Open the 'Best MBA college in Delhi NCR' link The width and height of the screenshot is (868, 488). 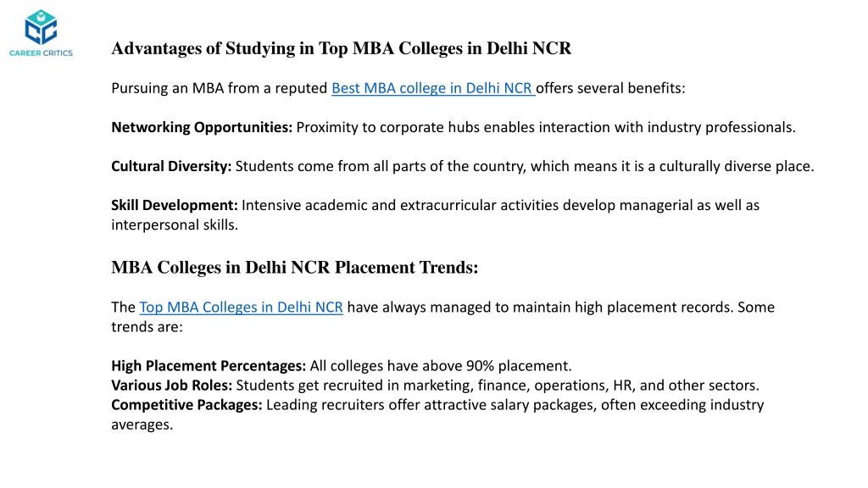click(433, 88)
